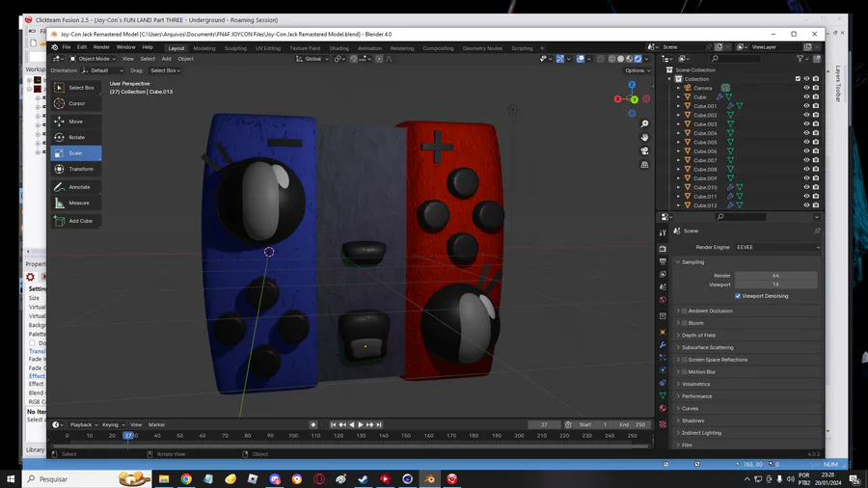Open the Drag Select Box dropdown

click(166, 70)
